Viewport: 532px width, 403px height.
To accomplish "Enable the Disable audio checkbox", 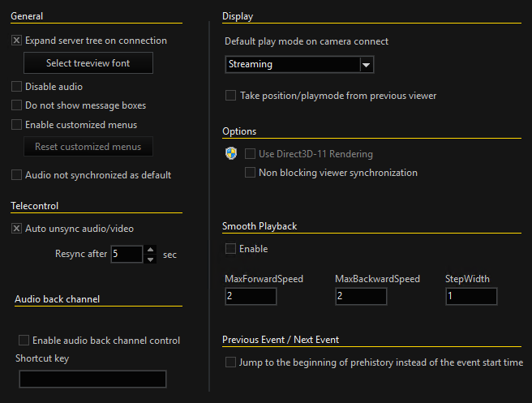I will coord(16,87).
